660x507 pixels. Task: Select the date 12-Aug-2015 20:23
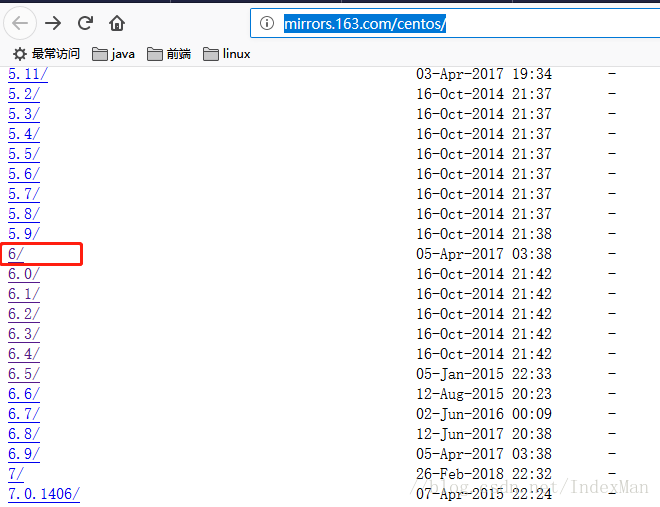484,394
